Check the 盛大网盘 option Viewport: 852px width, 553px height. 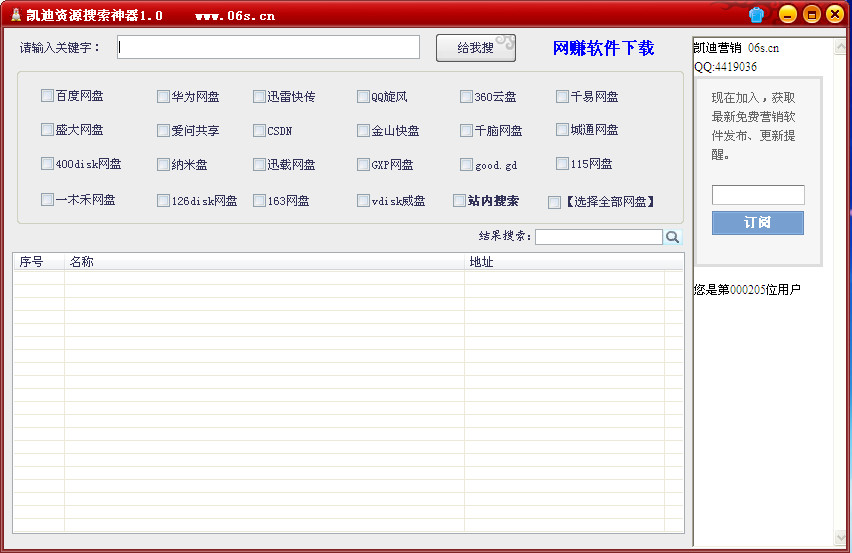pyautogui.click(x=47, y=129)
